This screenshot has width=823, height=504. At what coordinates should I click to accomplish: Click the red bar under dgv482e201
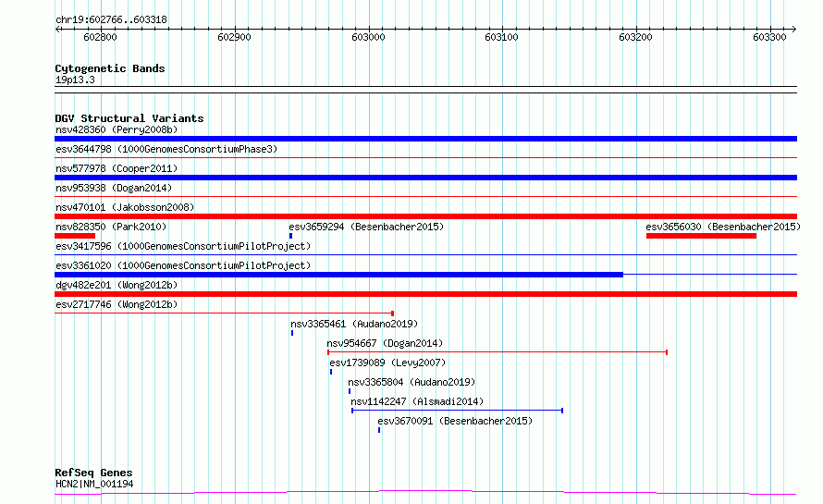[425, 294]
